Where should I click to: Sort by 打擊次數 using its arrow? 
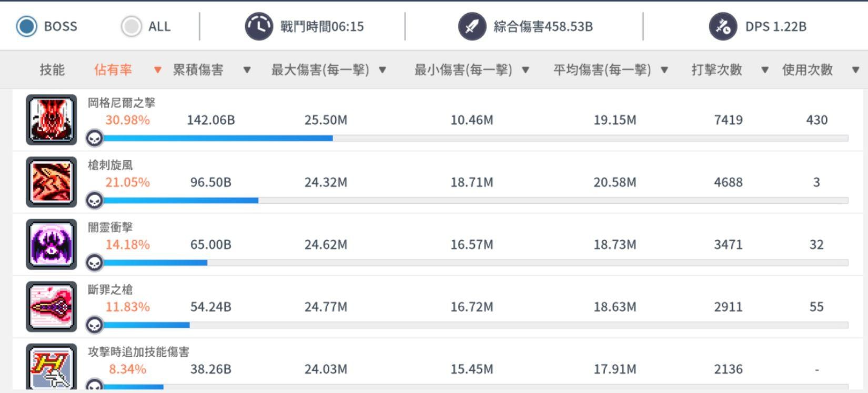click(765, 70)
